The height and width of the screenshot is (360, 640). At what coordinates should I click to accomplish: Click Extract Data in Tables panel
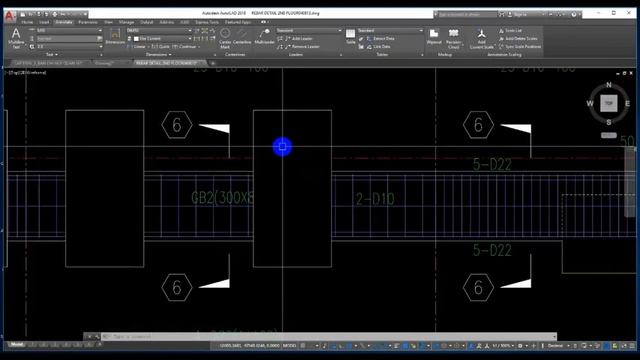click(x=380, y=38)
